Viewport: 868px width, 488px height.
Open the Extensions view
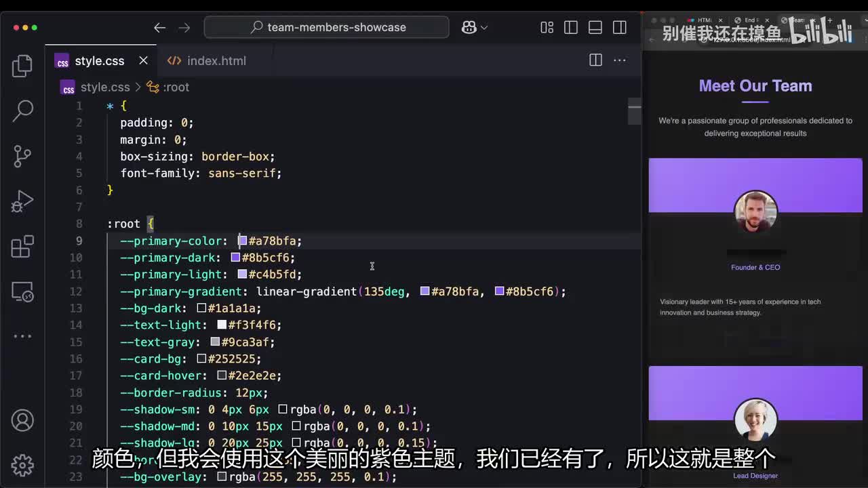coord(22,246)
